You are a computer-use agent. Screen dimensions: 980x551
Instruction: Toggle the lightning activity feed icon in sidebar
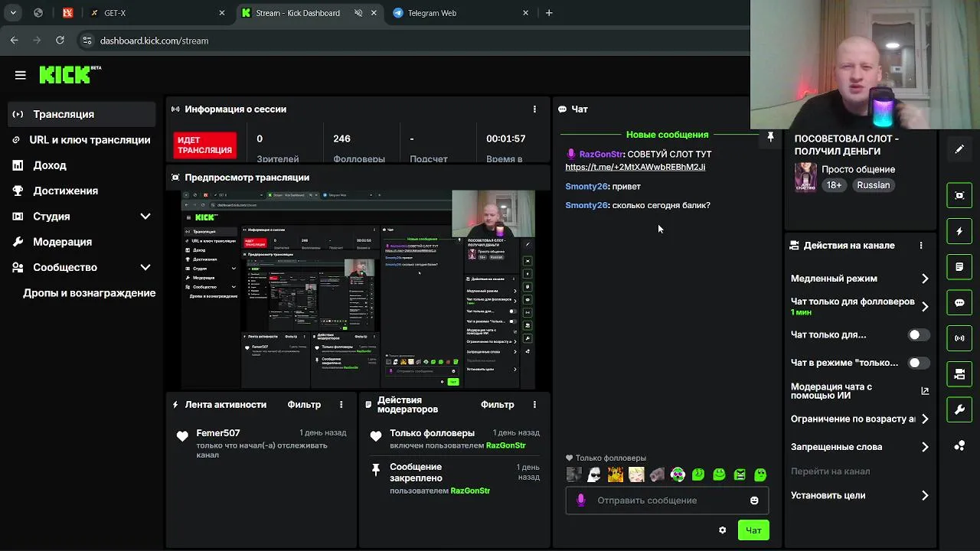coord(959,231)
